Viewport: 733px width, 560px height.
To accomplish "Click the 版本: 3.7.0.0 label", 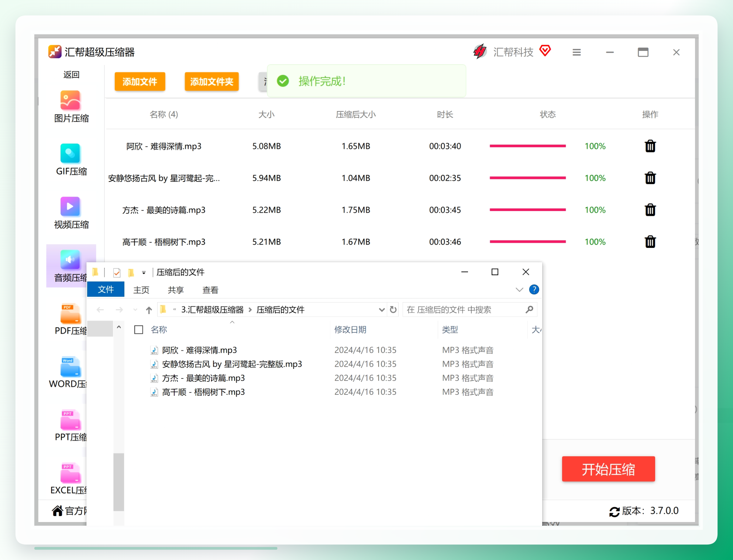I will coord(650,511).
